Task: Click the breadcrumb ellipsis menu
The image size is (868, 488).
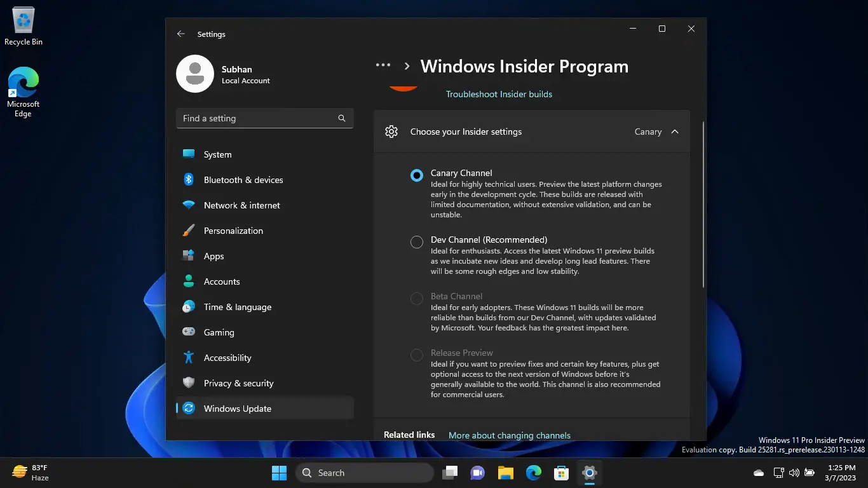Action: [x=383, y=65]
